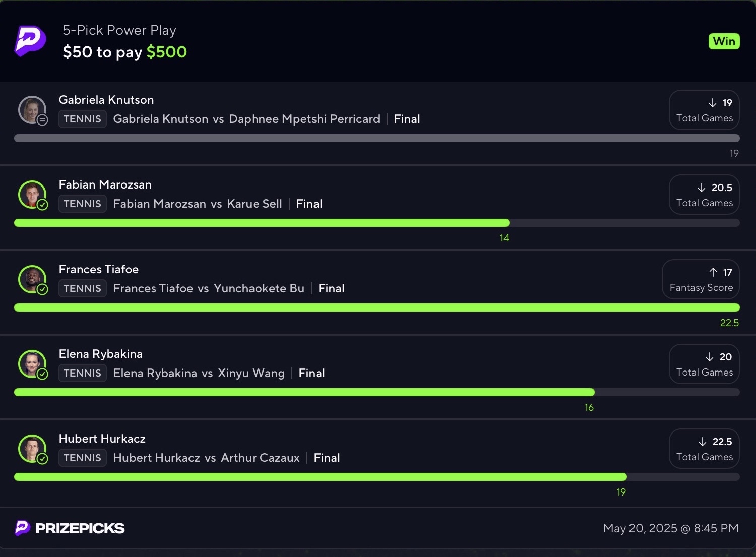Click Hubert Hurkacz's player avatar

click(x=33, y=449)
